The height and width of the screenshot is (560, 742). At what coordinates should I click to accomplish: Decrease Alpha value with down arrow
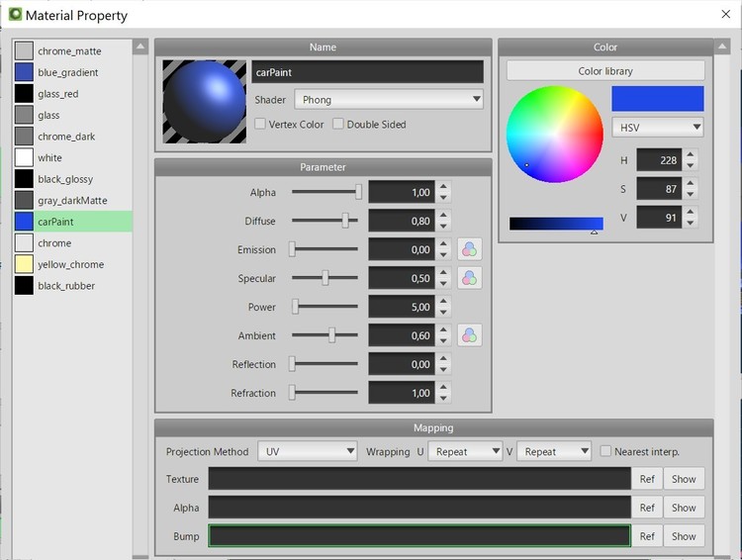tap(443, 198)
